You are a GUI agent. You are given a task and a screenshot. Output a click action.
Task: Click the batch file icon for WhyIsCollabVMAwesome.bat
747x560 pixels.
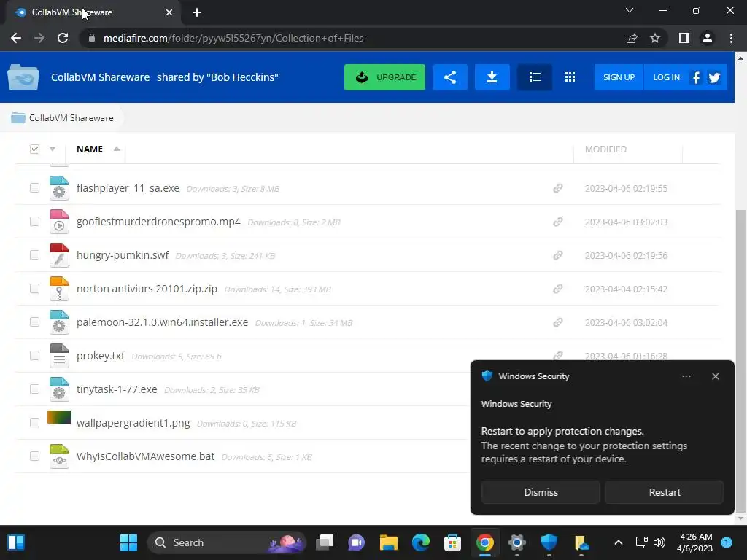(59, 456)
